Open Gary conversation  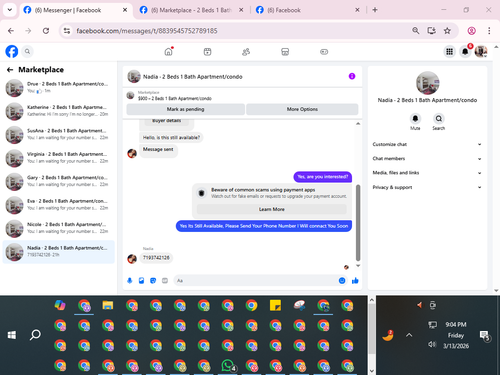tap(59, 181)
